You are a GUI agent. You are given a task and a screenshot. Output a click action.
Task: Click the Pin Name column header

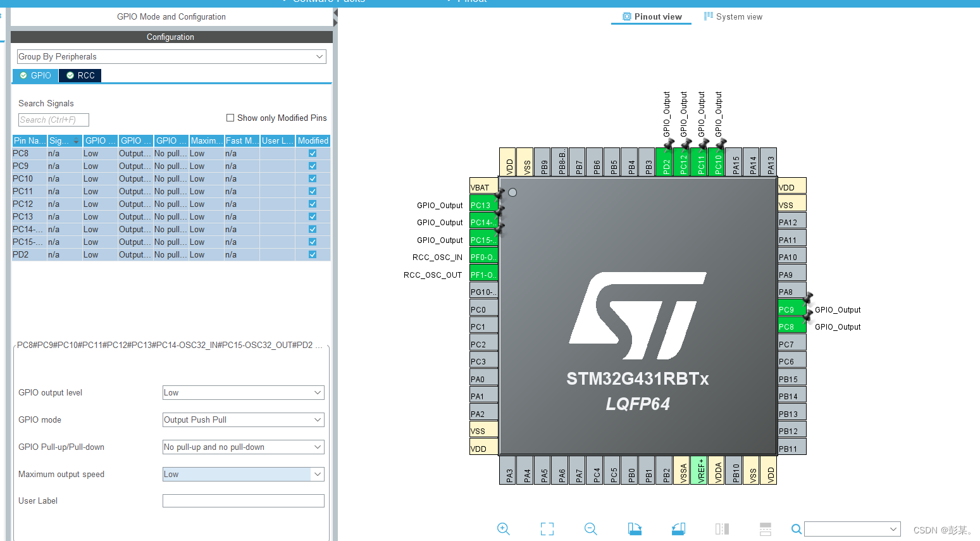click(30, 140)
